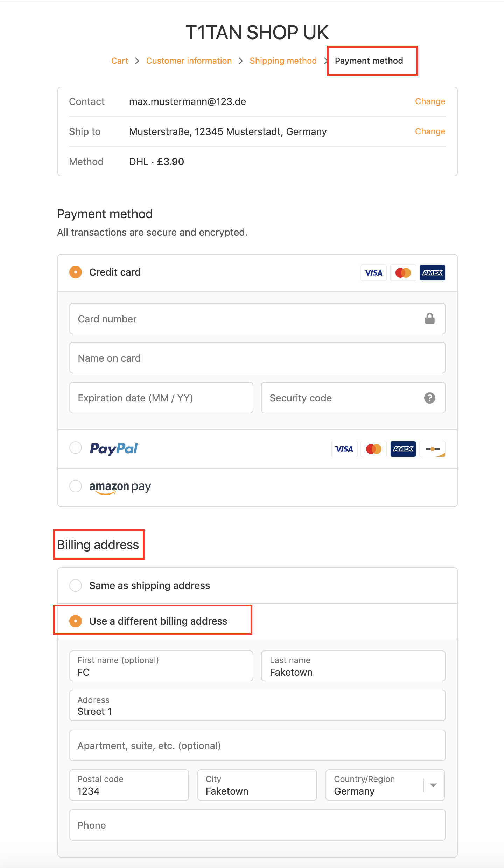Click the Mastercard logo beside Credit card

click(403, 273)
